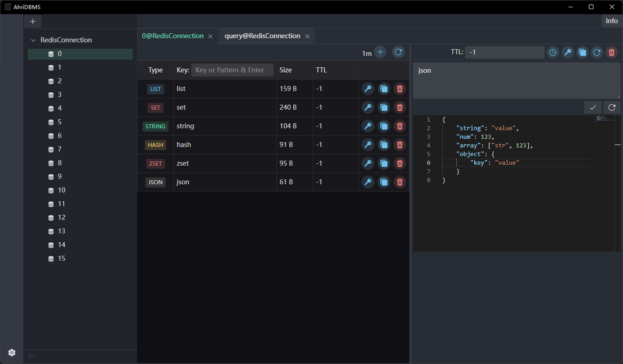The image size is (623, 364).
Task: Click the rename key icon in zset row
Action: [368, 163]
